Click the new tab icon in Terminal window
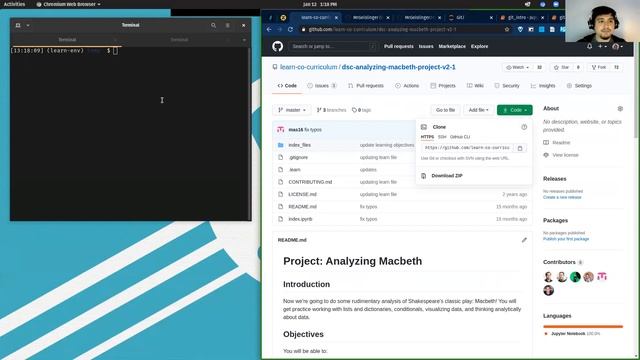Image resolution: width=640 pixels, height=360 pixels. [18, 25]
